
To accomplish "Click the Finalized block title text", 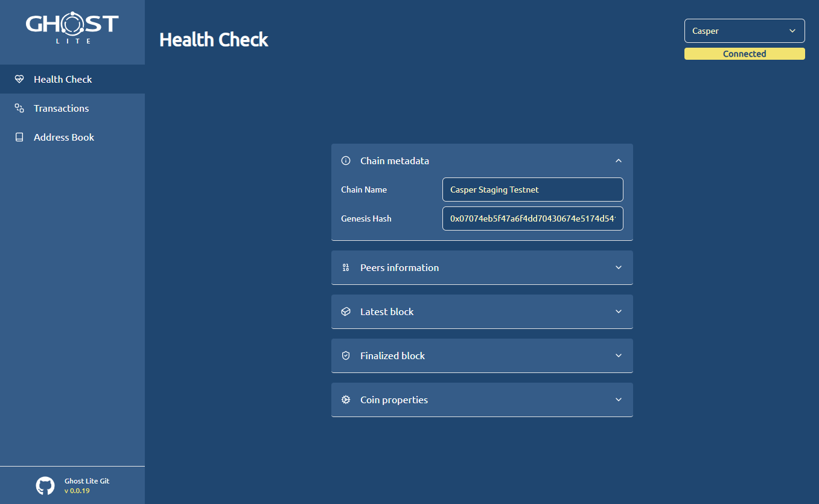I will [392, 356].
